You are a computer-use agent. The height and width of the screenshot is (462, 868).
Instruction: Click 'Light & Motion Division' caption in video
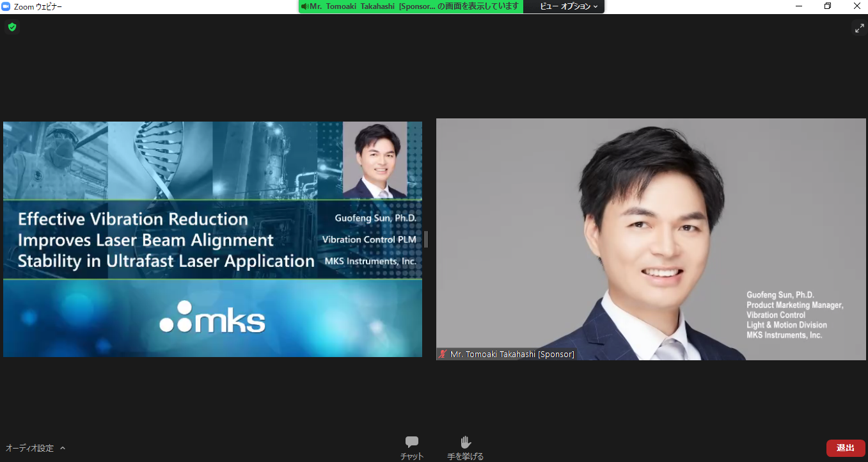787,325
